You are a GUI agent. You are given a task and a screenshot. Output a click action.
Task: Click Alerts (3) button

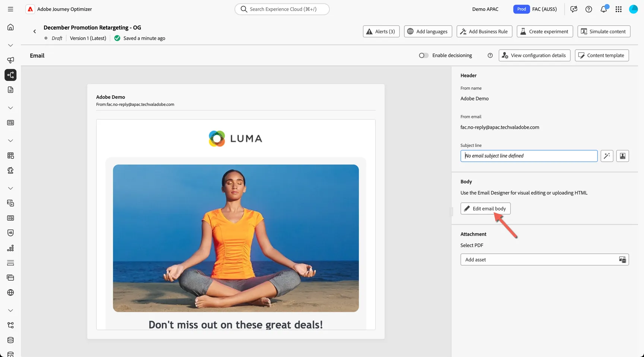[381, 31]
